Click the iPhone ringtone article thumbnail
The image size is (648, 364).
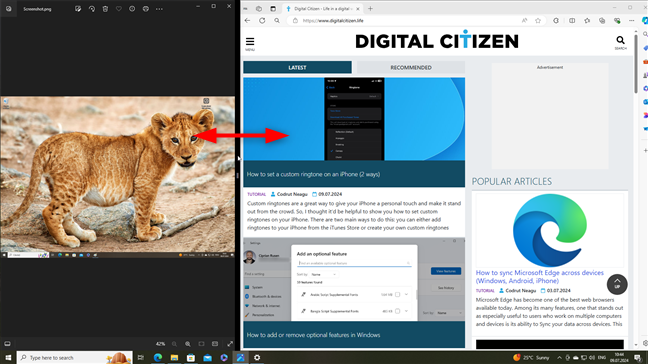[354, 119]
